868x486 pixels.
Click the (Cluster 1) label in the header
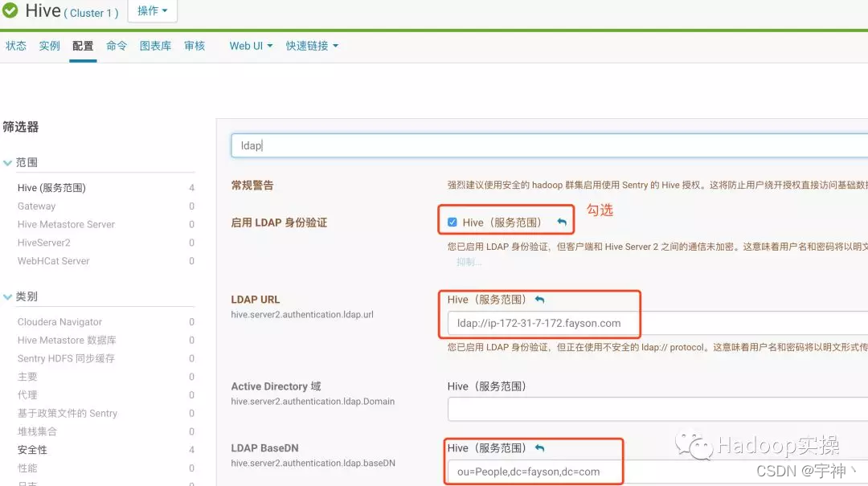click(91, 13)
